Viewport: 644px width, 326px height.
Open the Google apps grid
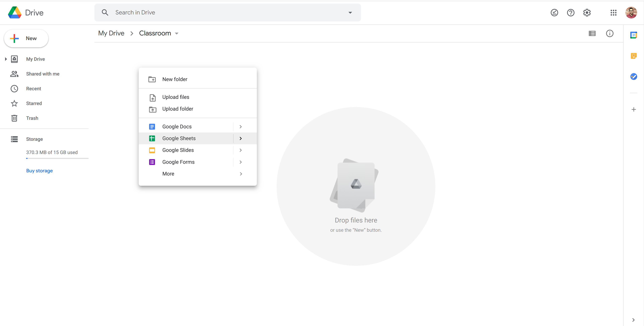613,13
